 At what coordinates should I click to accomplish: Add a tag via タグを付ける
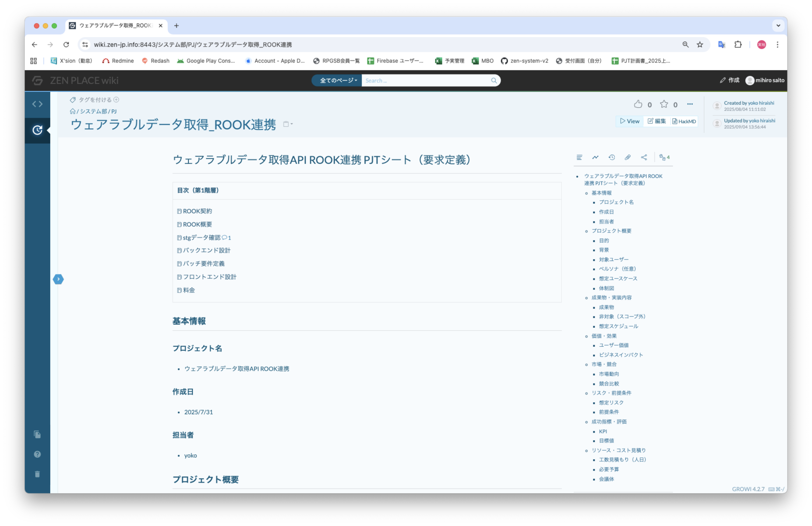tap(94, 100)
